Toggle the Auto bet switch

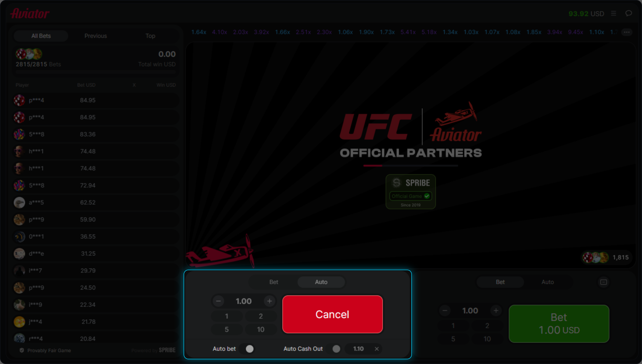pyautogui.click(x=247, y=349)
